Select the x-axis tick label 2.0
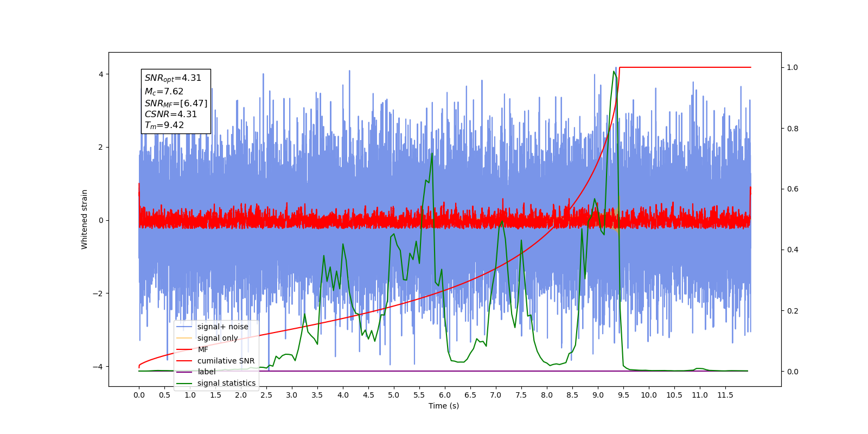The width and height of the screenshot is (868, 434). coord(241,395)
